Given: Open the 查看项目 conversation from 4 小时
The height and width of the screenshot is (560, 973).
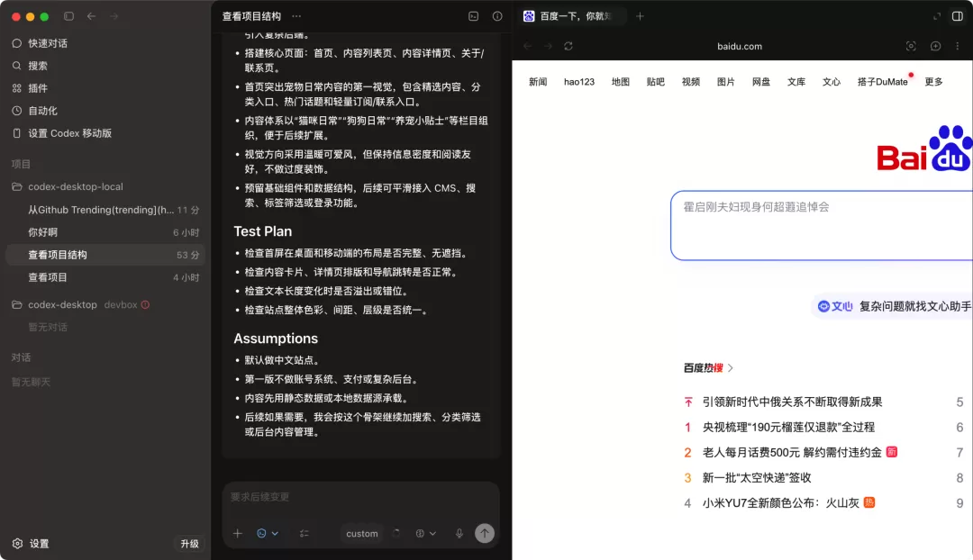Looking at the screenshot, I should point(105,277).
